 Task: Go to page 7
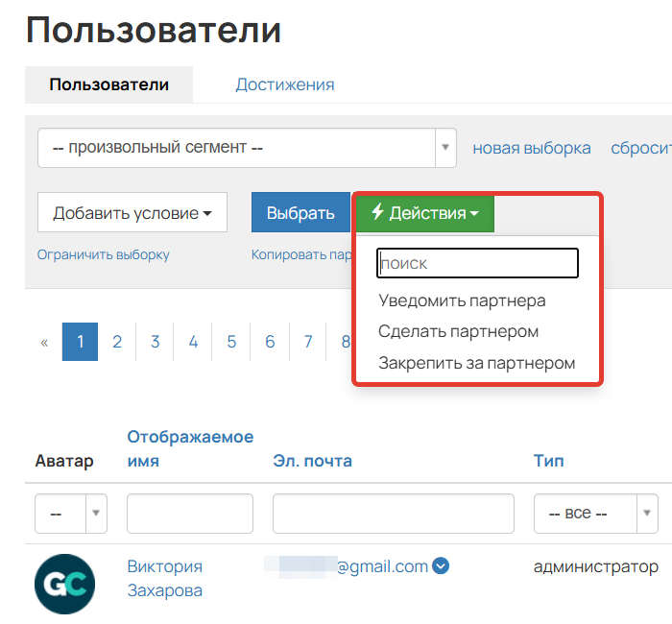pyautogui.click(x=308, y=342)
